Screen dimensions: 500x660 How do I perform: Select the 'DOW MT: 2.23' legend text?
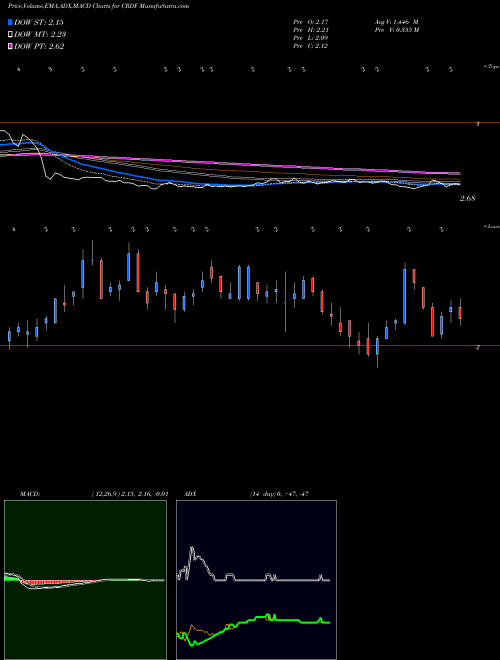[40, 35]
